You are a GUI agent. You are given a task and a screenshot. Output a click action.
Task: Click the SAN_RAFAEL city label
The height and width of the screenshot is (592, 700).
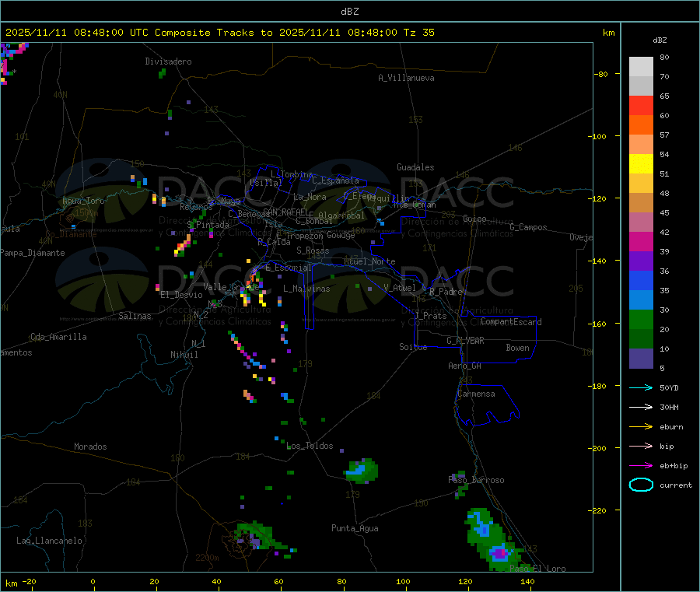coord(285,212)
